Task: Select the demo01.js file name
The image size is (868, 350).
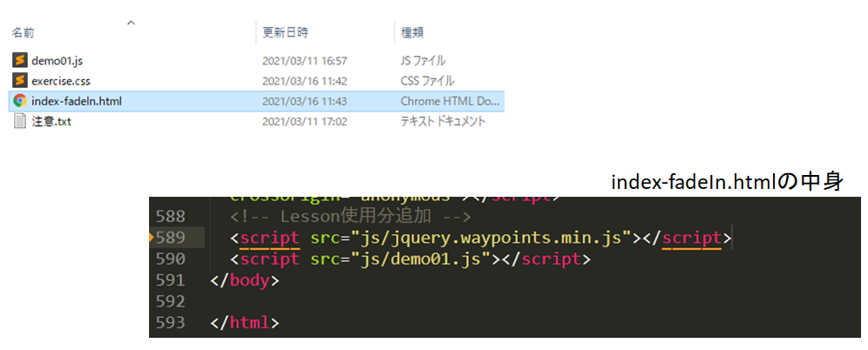Action: point(57,60)
